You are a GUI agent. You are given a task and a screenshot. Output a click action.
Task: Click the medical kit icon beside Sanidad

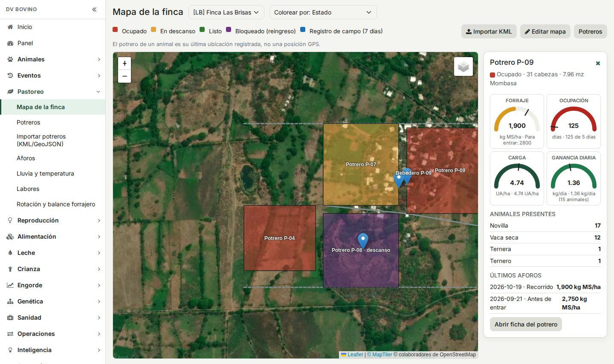(x=10, y=318)
